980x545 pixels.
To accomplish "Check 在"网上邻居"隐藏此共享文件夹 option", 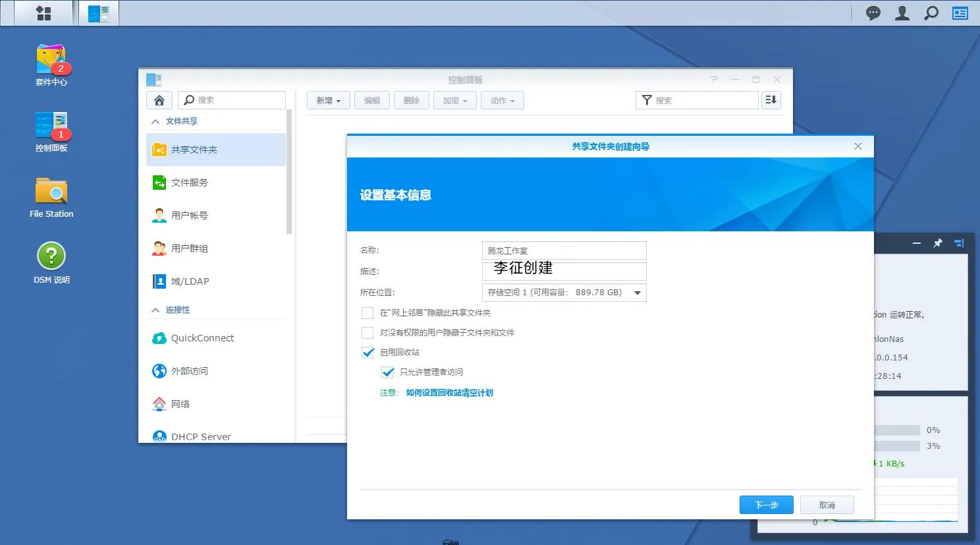I will click(x=367, y=313).
